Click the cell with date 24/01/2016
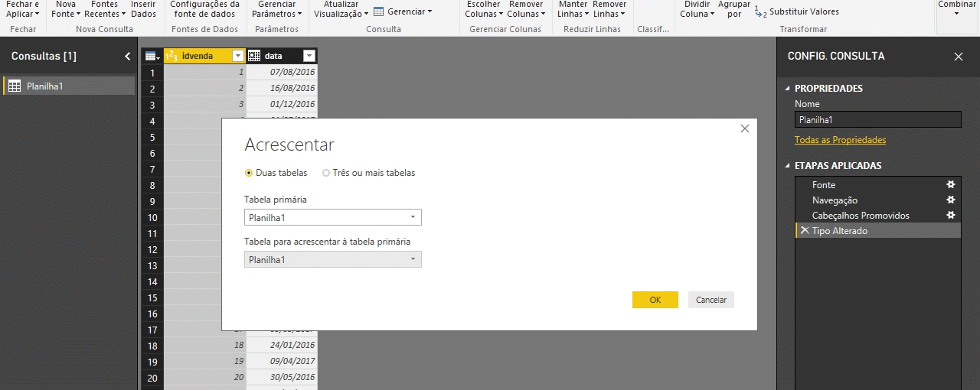 (x=282, y=345)
